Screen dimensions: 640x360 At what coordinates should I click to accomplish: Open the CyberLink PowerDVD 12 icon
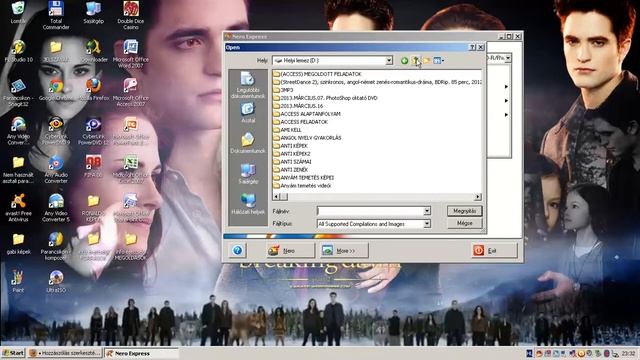(93, 131)
